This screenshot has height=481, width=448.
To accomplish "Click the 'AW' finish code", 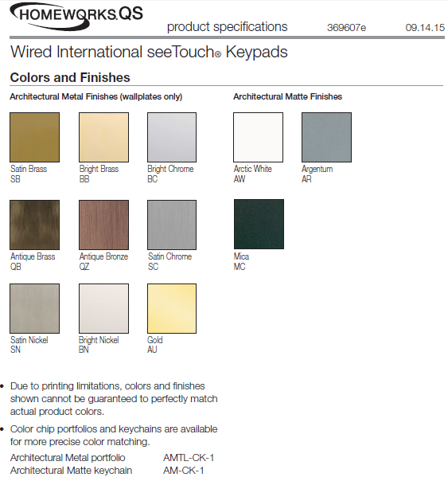I will click(x=240, y=179).
